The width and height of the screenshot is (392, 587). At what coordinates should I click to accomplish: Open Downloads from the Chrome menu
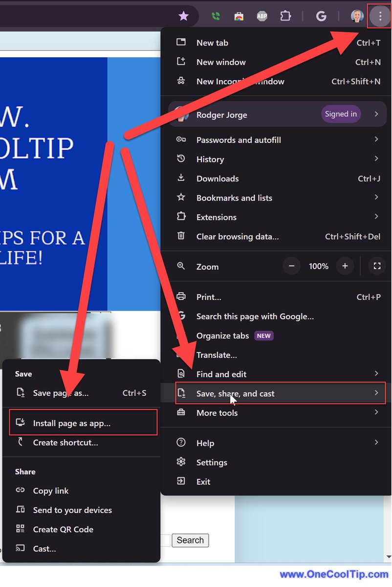[276, 178]
